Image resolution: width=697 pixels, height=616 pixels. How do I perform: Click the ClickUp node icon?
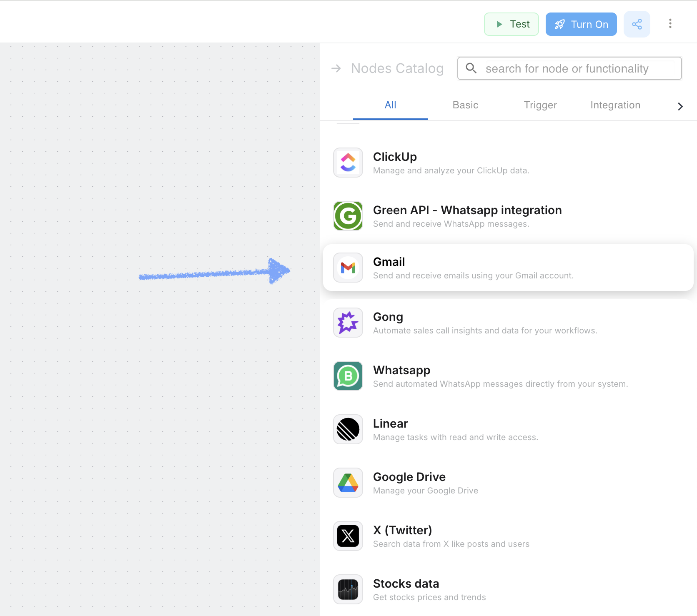(348, 163)
